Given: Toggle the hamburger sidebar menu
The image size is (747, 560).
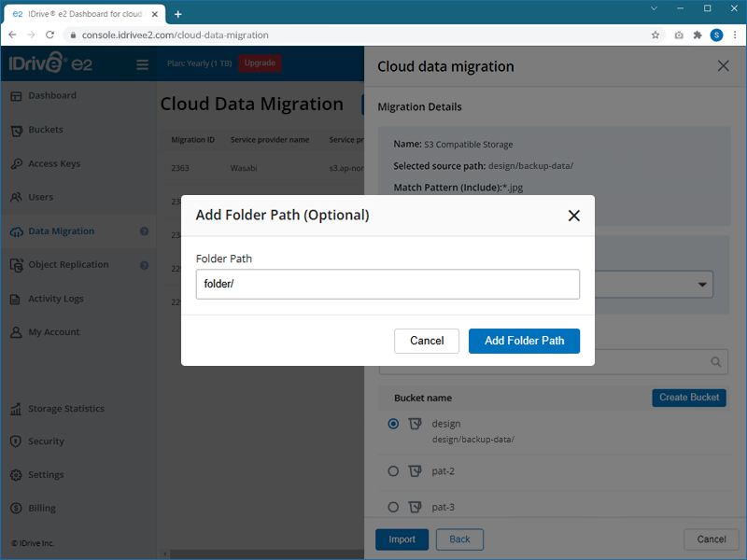Looking at the screenshot, I should [x=143, y=64].
